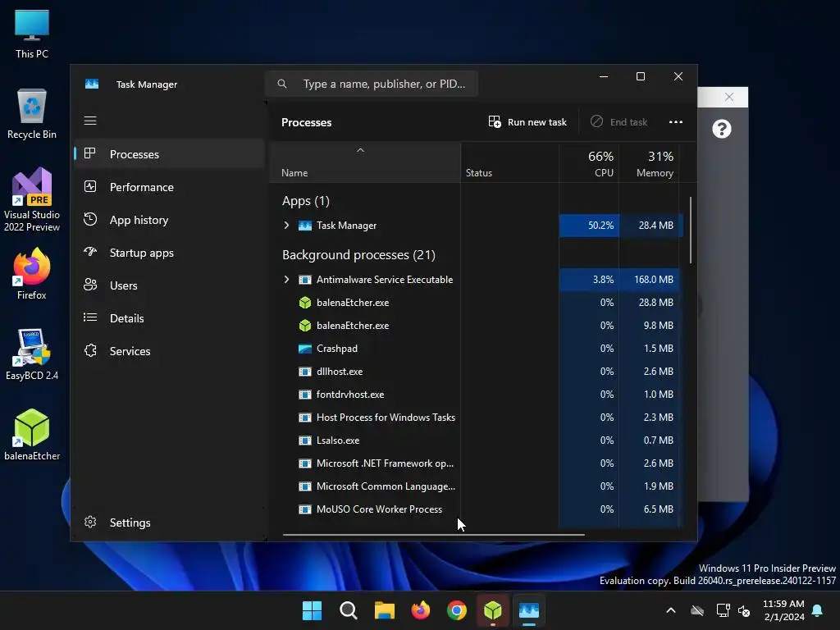Select Antimalware Service Executable process
This screenshot has width=840, height=630.
[x=477, y=280]
